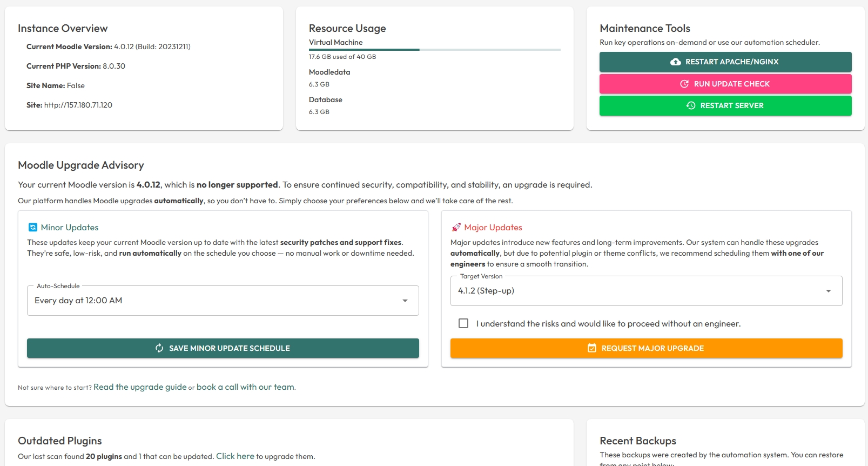Open the Auto-Schedule dropdown
Viewport: 868px width, 466px height.
tap(223, 301)
